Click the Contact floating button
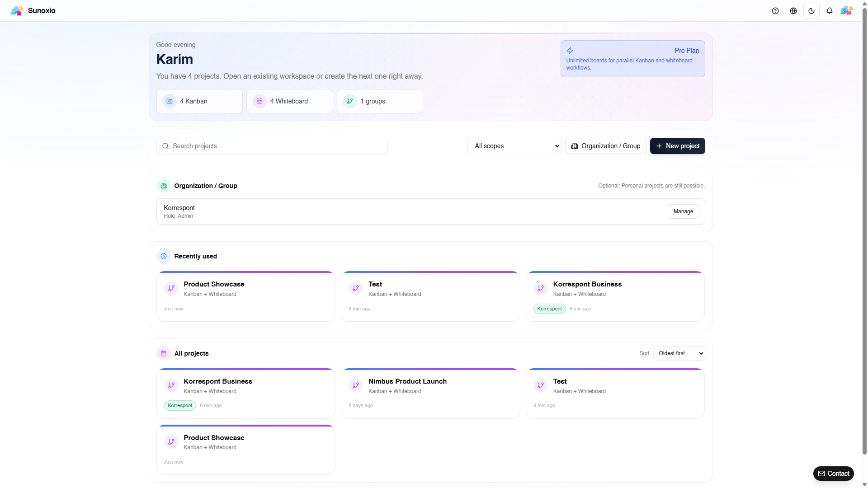This screenshot has height=488, width=868. point(833,474)
